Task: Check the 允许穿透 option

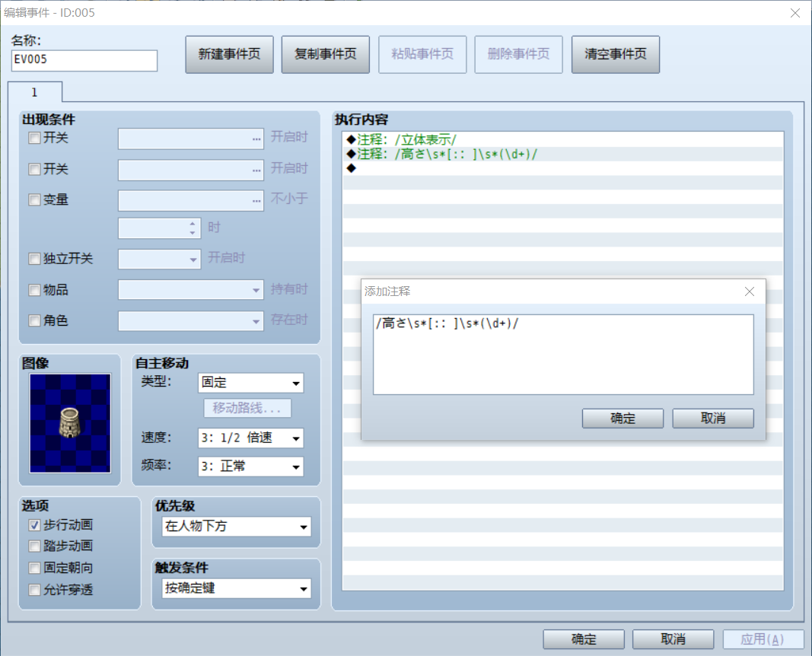Action: pyautogui.click(x=34, y=590)
